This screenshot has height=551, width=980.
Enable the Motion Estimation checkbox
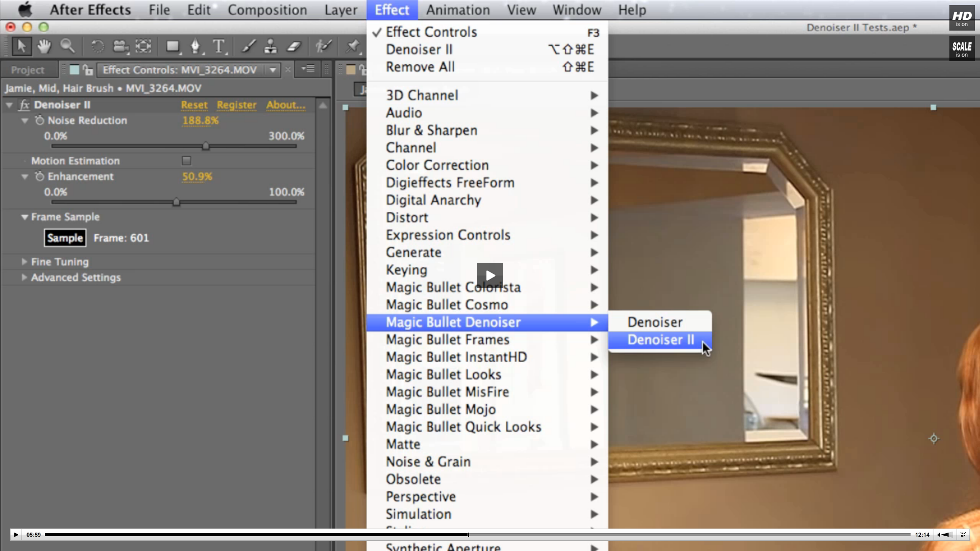tap(186, 161)
